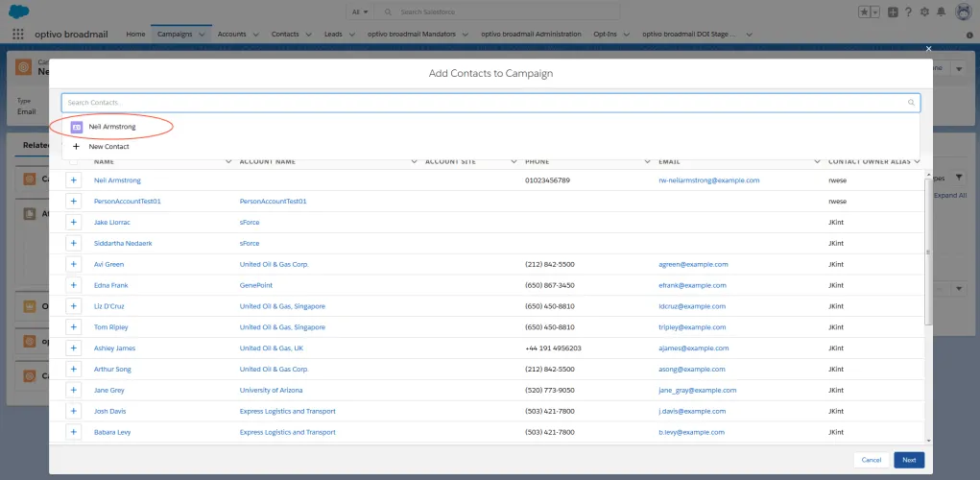The width and height of the screenshot is (980, 480).
Task: Focus the Search Contacts input field
Action: (x=490, y=103)
